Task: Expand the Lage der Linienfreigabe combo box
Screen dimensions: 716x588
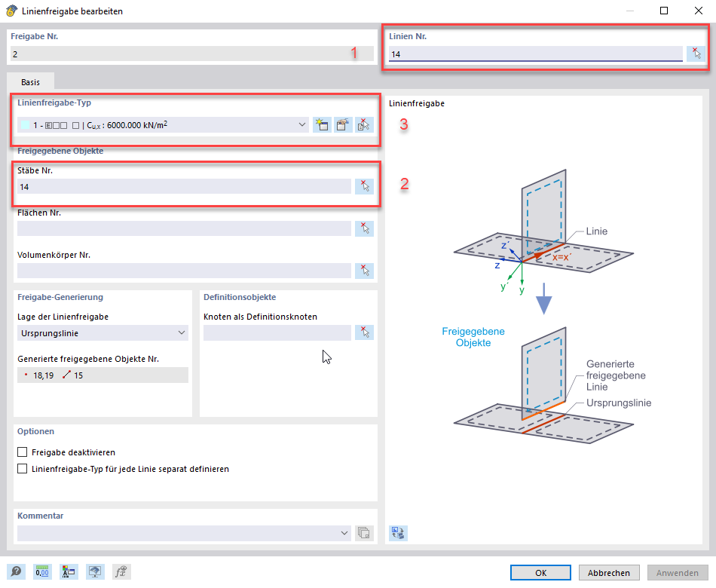Action: point(182,332)
